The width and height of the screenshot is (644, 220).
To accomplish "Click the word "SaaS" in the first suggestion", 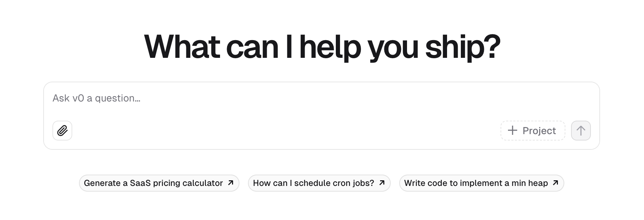I will (x=140, y=183).
